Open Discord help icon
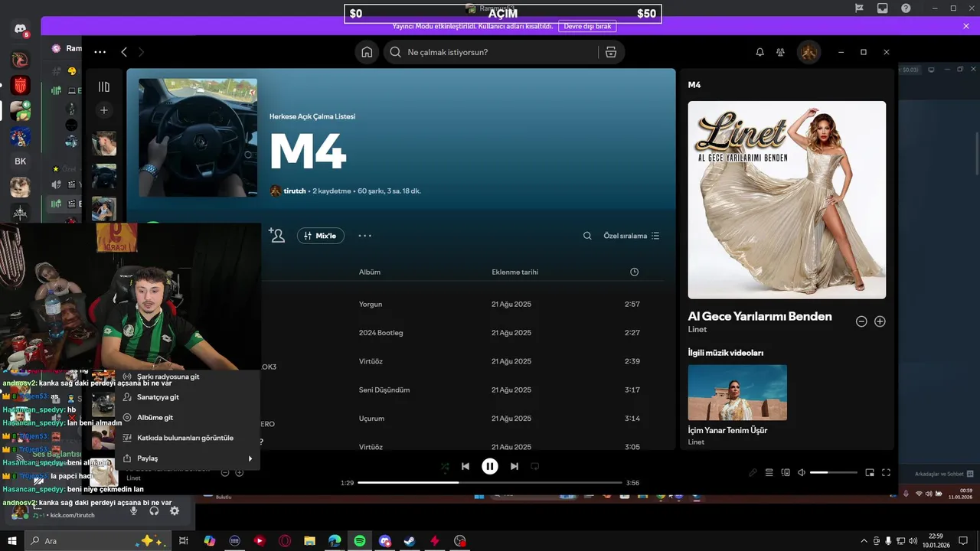The height and width of the screenshot is (551, 980). pyautogui.click(x=906, y=8)
